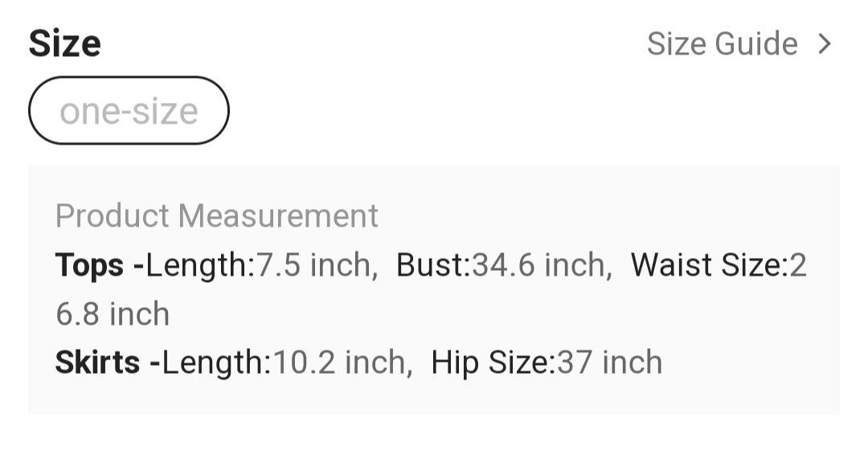868x463 pixels.
Task: Click the digit 2 ending the Waist Size line
Action: (x=798, y=265)
